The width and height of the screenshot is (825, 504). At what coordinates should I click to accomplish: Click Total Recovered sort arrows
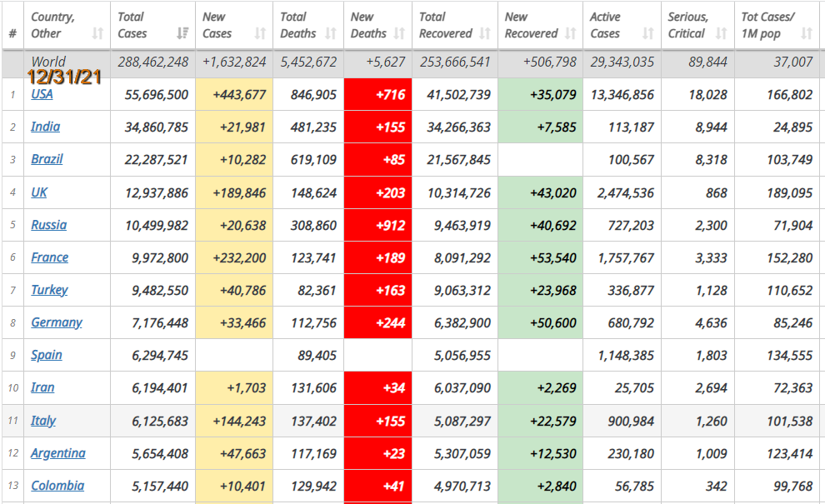[x=485, y=33]
